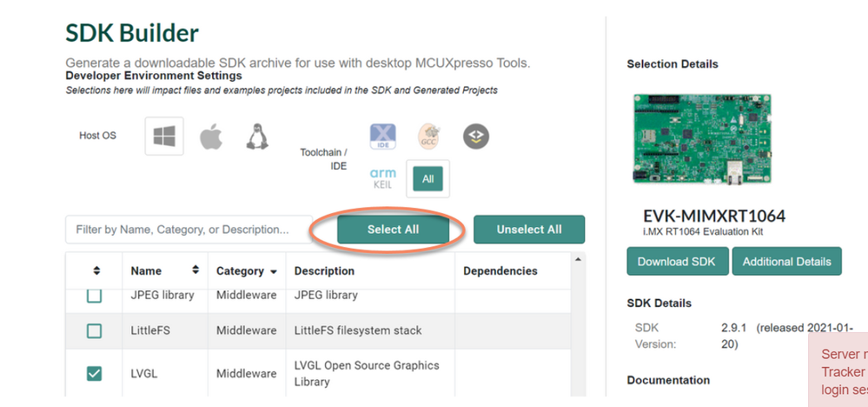
Task: Check the JPEG library checkbox
Action: tap(94, 296)
